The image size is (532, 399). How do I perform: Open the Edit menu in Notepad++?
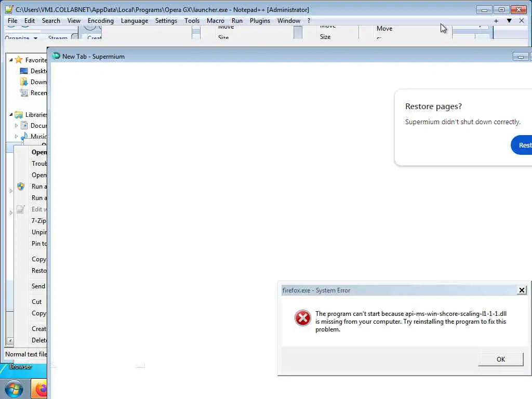(x=30, y=21)
